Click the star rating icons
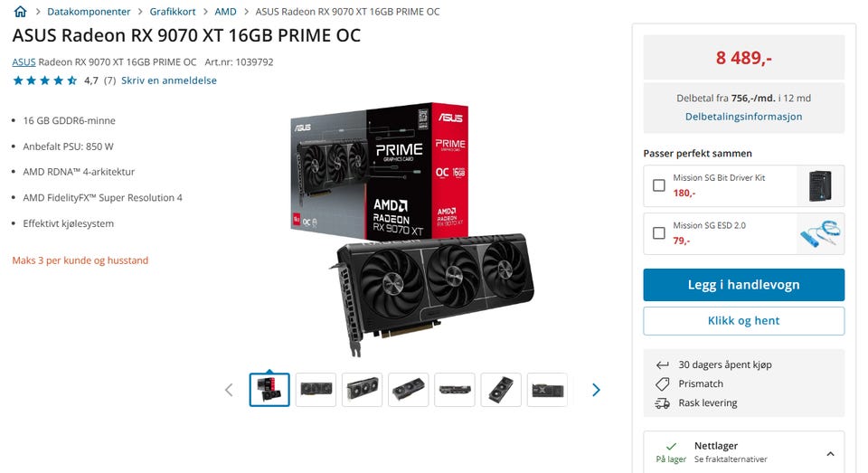 [45, 80]
